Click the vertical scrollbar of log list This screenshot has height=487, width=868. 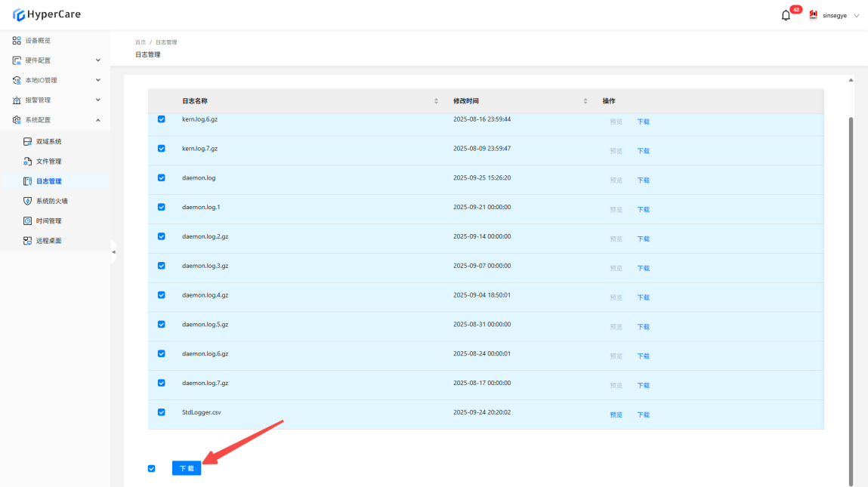pos(851,302)
